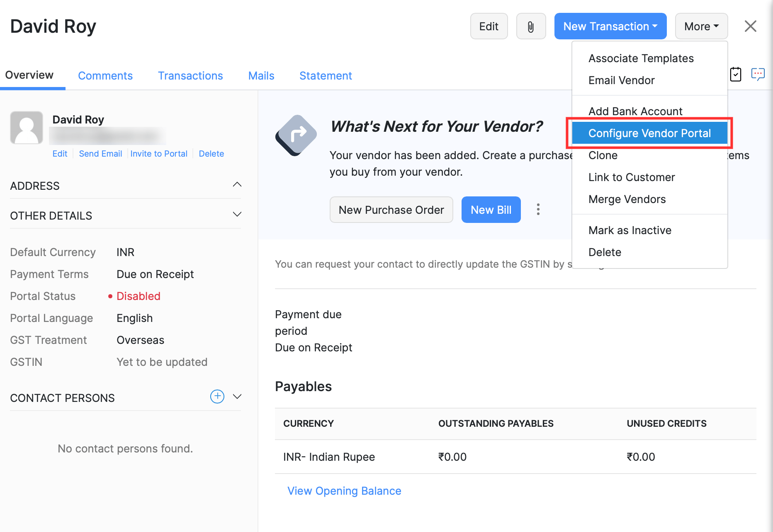
Task: Close the vendor view with the X icon
Action: (750, 26)
